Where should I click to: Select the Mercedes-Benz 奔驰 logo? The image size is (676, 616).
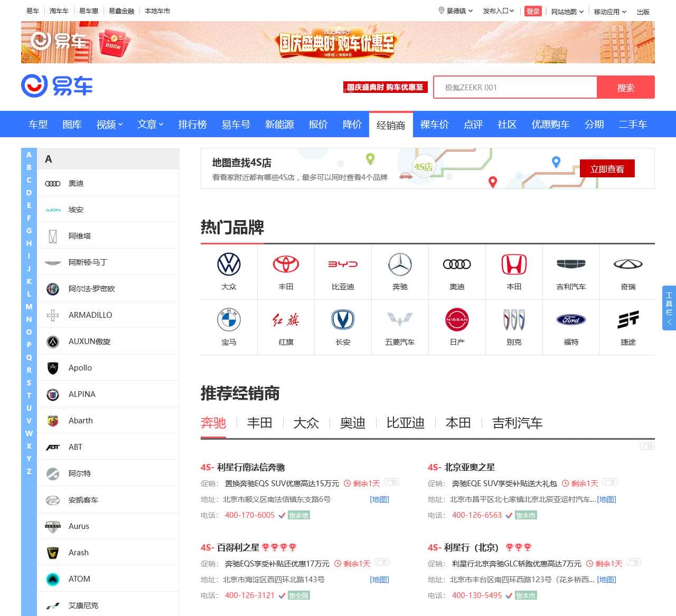tap(400, 264)
